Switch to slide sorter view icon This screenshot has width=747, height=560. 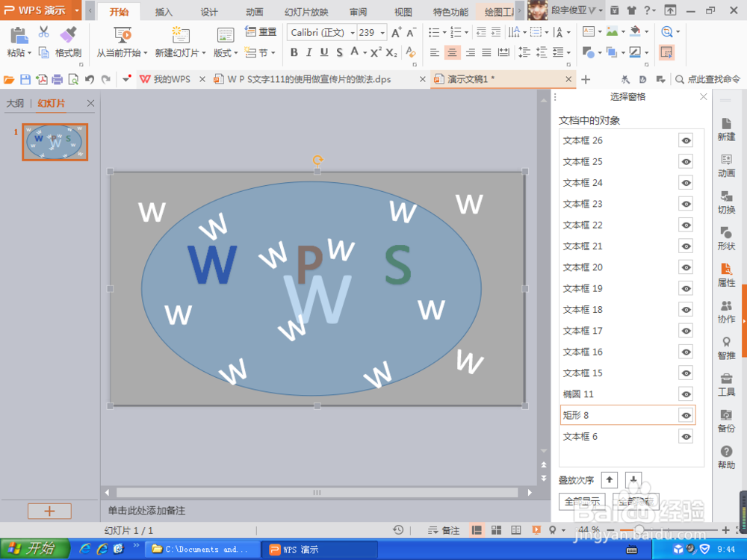(x=497, y=530)
